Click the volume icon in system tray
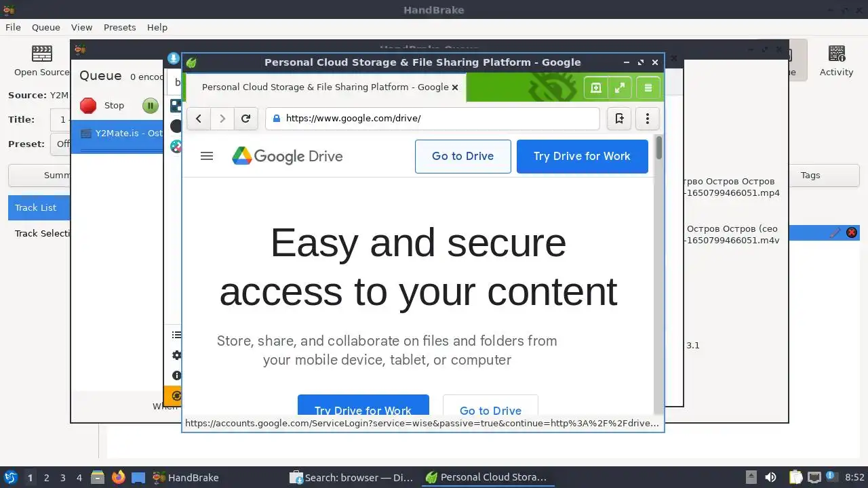Screen dimensions: 868x488 (770, 477)
